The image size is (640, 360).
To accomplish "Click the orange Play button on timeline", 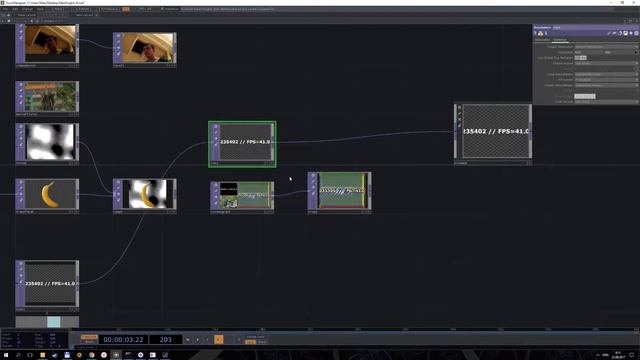I will (x=219, y=340).
